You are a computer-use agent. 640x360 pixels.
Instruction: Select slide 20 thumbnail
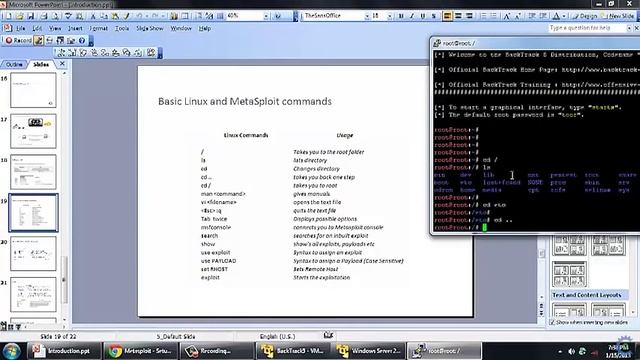[x=33, y=253]
